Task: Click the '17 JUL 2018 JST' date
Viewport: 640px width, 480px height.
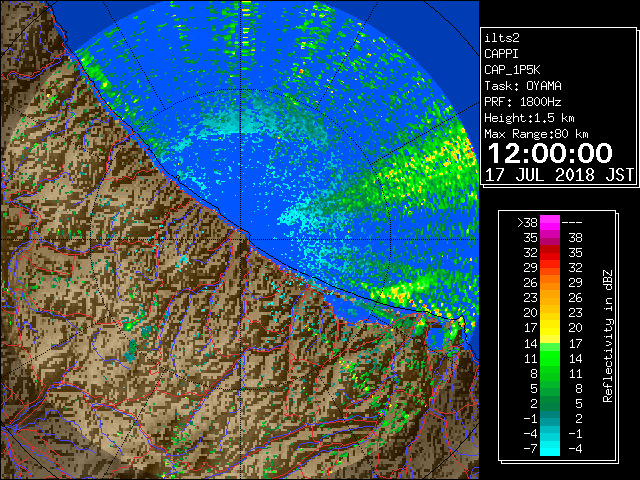Action: pyautogui.click(x=559, y=175)
